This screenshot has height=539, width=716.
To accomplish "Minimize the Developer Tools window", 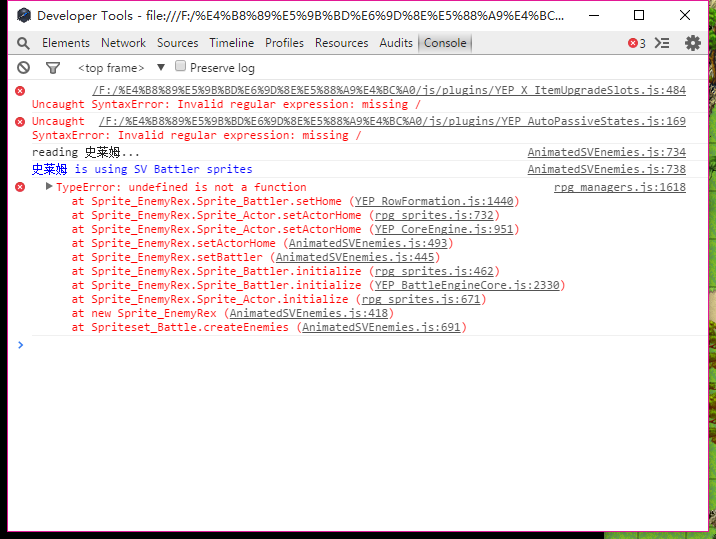I will pos(594,15).
